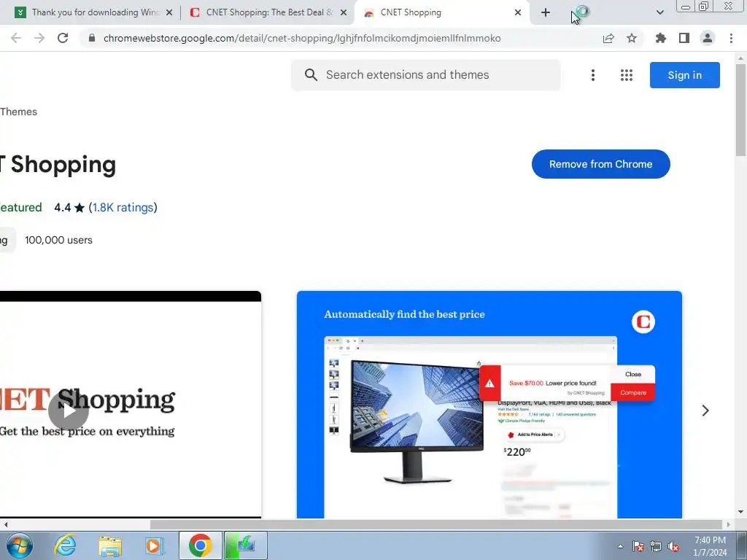
Task: Open the Windows Start menu
Action: click(20, 545)
